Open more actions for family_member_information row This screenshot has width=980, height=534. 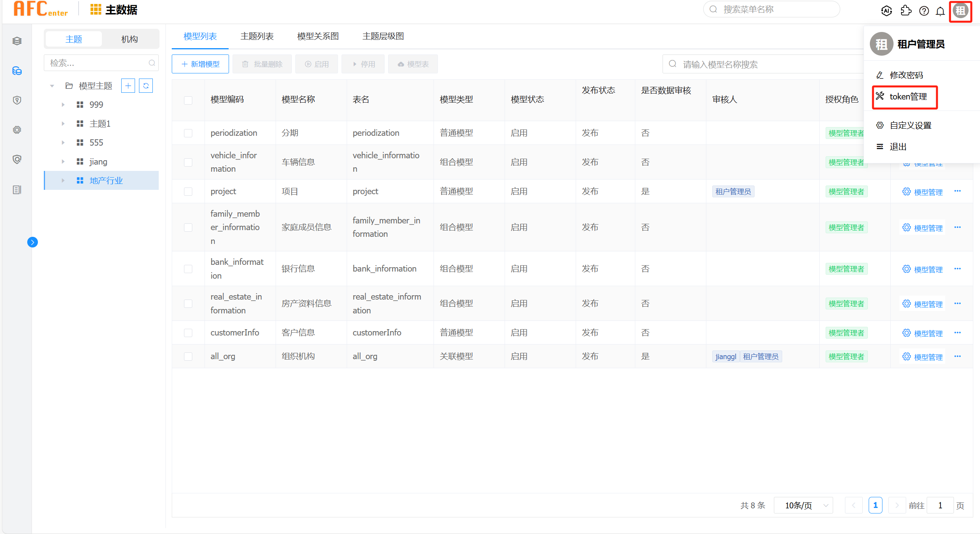[x=957, y=227]
